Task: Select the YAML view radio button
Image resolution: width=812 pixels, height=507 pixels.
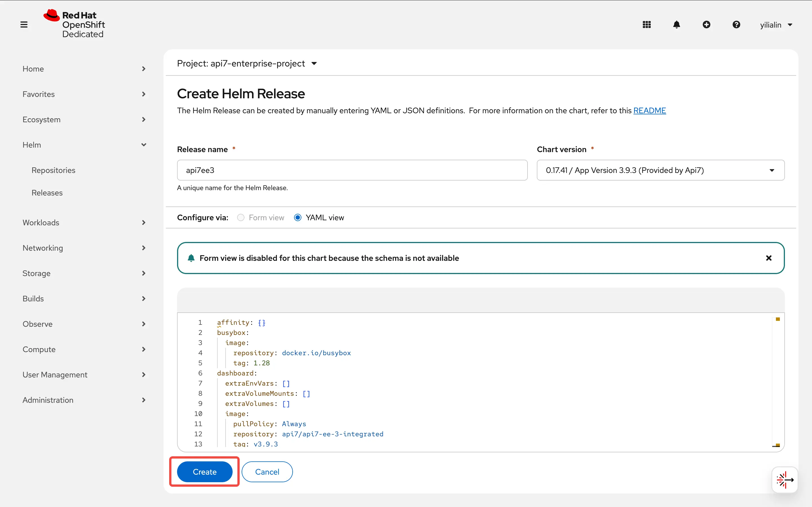Action: click(297, 218)
